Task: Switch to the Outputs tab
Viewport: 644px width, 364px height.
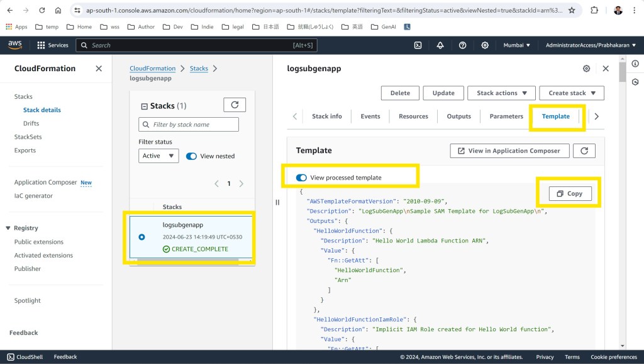Action: pos(458,117)
